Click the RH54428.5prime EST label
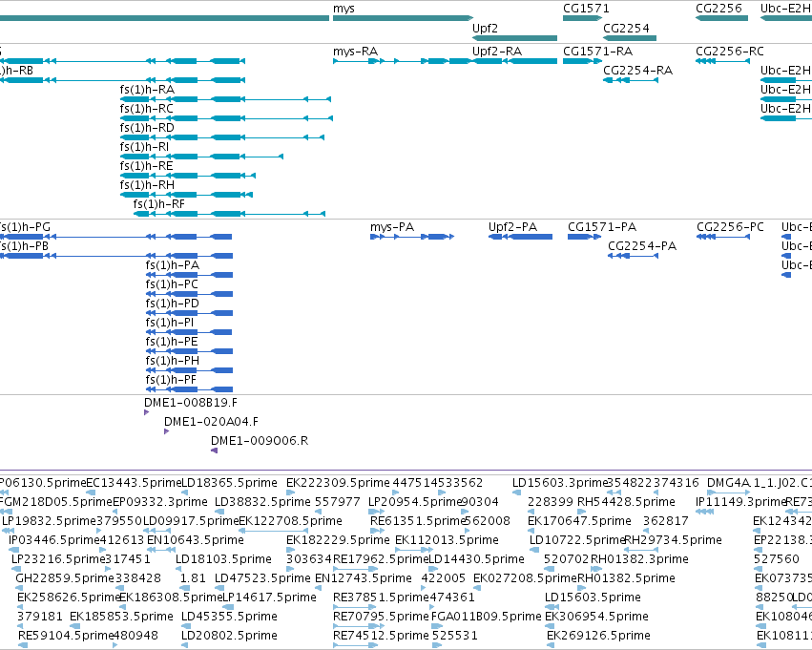 click(x=626, y=502)
